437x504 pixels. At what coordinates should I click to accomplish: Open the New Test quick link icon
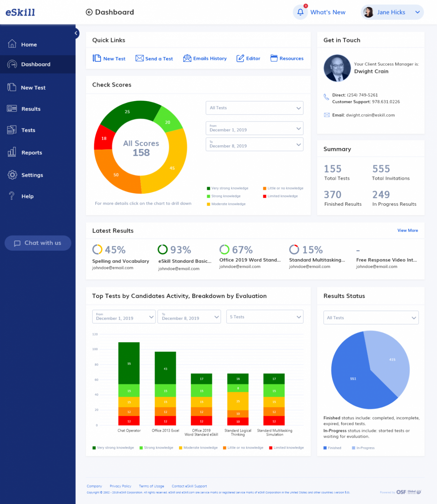(97, 58)
